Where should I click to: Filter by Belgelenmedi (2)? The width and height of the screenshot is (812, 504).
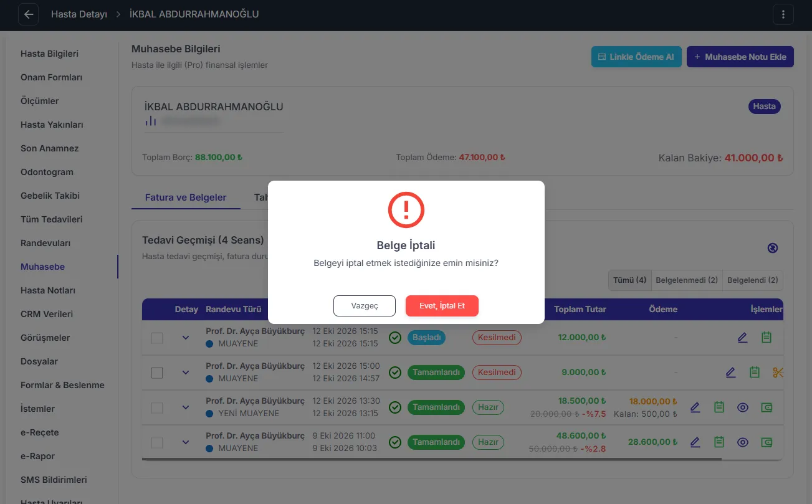tap(687, 280)
